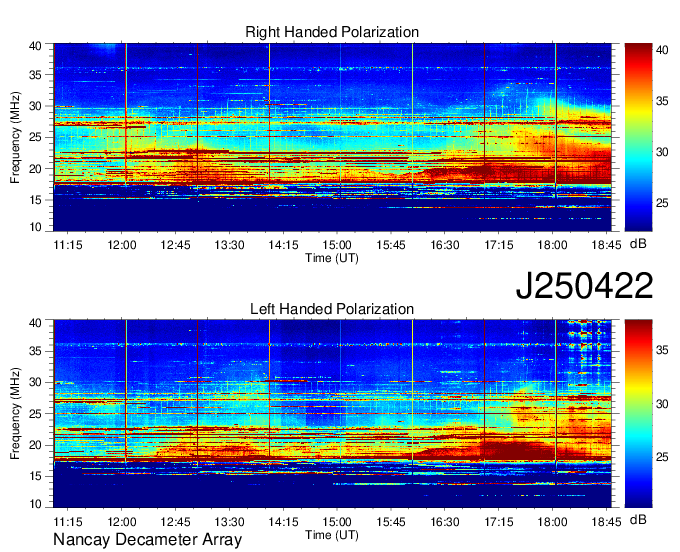The height and width of the screenshot is (552, 680).
Task: Click the 15:45 time tick under Right Handed plot
Action: [391, 245]
